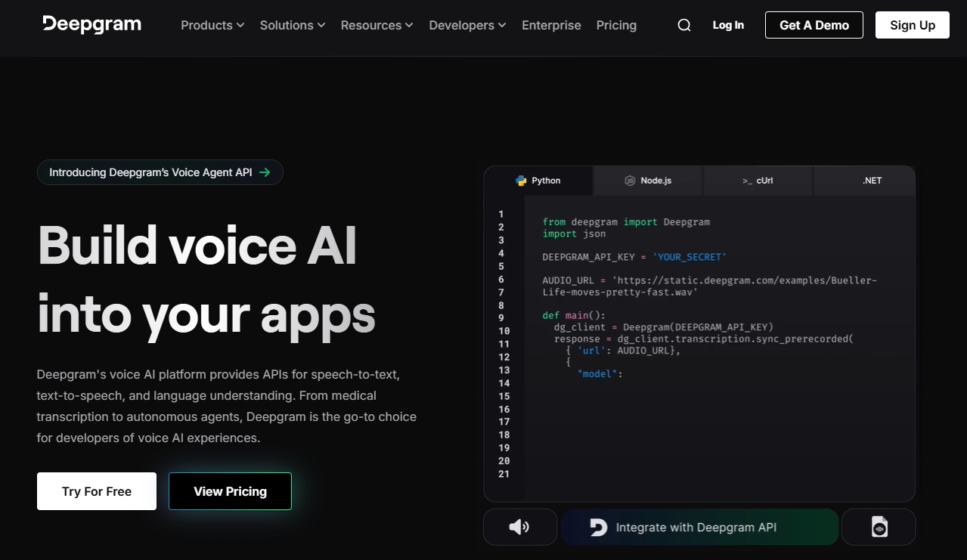Click the speaker audio icon button
The width and height of the screenshot is (967, 560).
(520, 527)
